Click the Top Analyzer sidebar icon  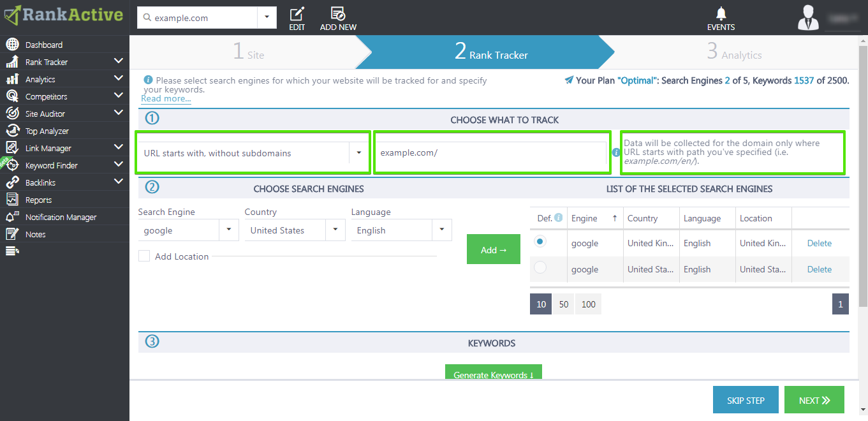click(x=12, y=131)
